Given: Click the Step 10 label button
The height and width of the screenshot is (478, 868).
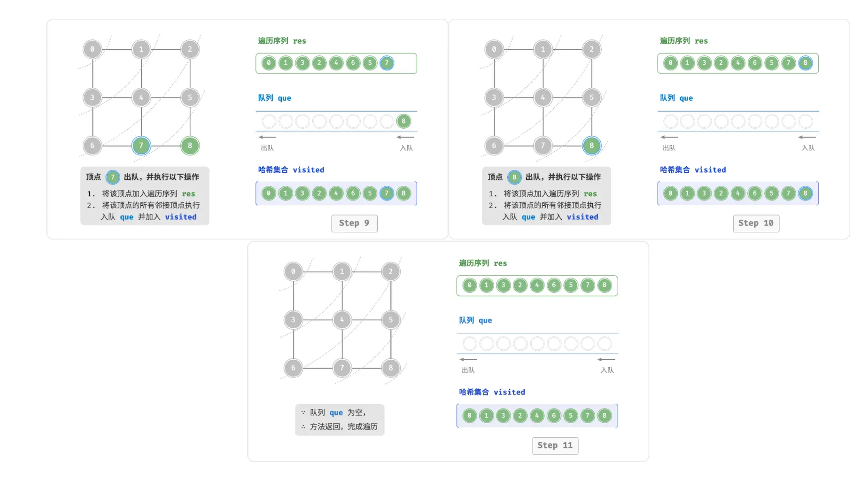Looking at the screenshot, I should tap(756, 223).
